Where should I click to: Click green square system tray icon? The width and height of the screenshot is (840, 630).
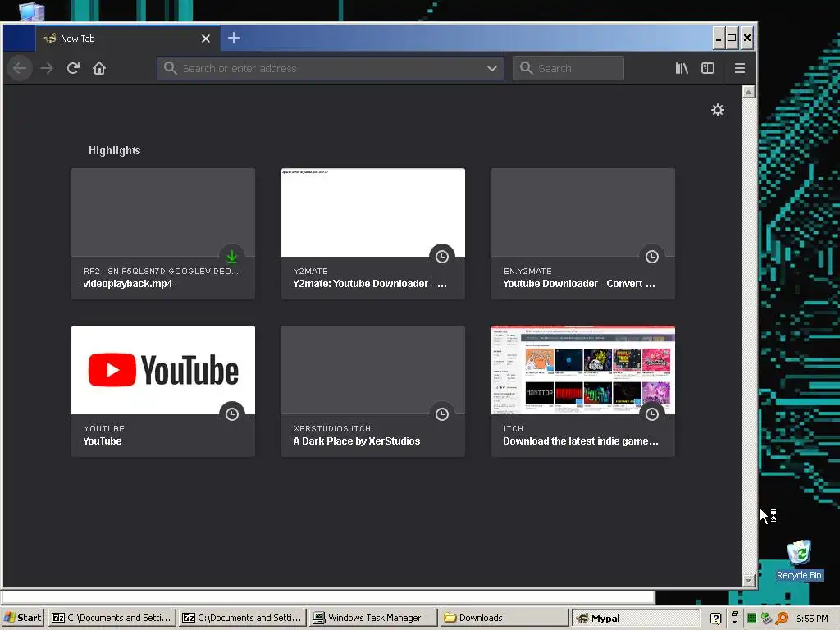tap(751, 619)
